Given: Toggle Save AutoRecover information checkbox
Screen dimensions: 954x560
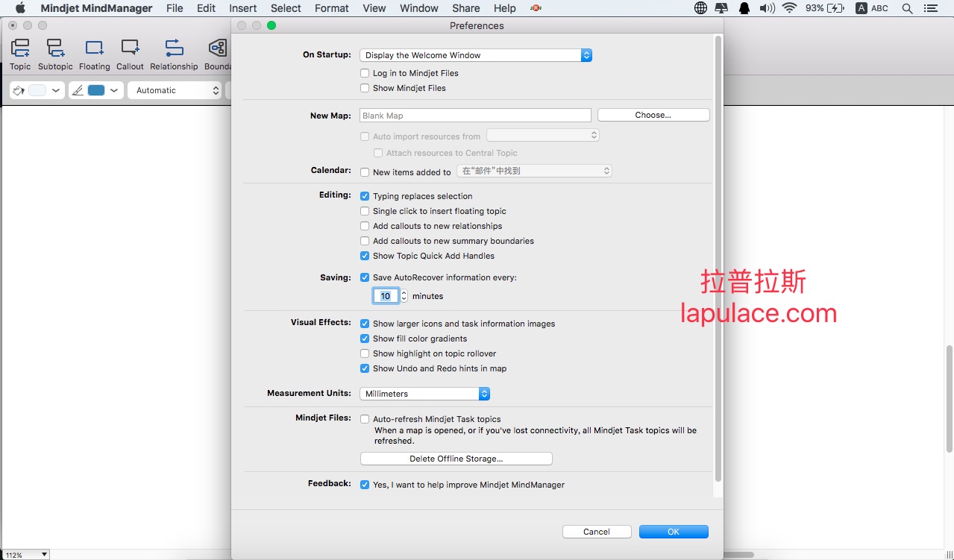Looking at the screenshot, I should [365, 277].
